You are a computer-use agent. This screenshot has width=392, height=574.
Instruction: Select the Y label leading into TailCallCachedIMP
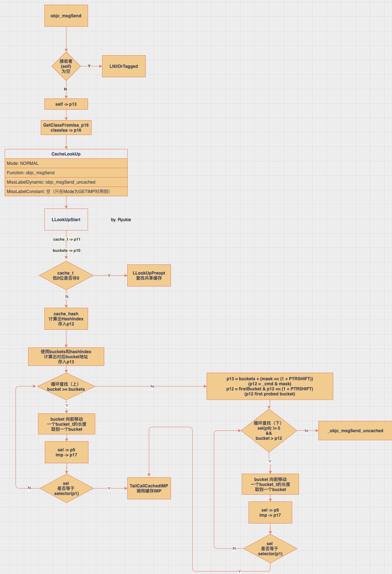[109, 488]
